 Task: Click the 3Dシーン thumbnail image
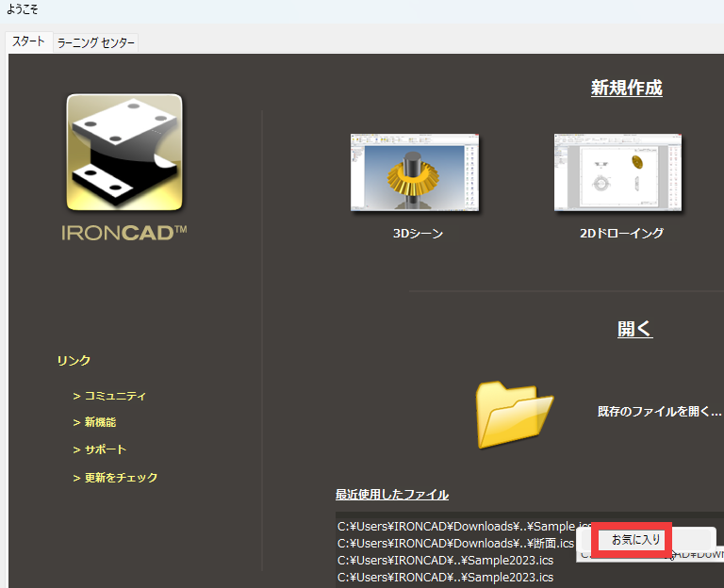(x=415, y=172)
